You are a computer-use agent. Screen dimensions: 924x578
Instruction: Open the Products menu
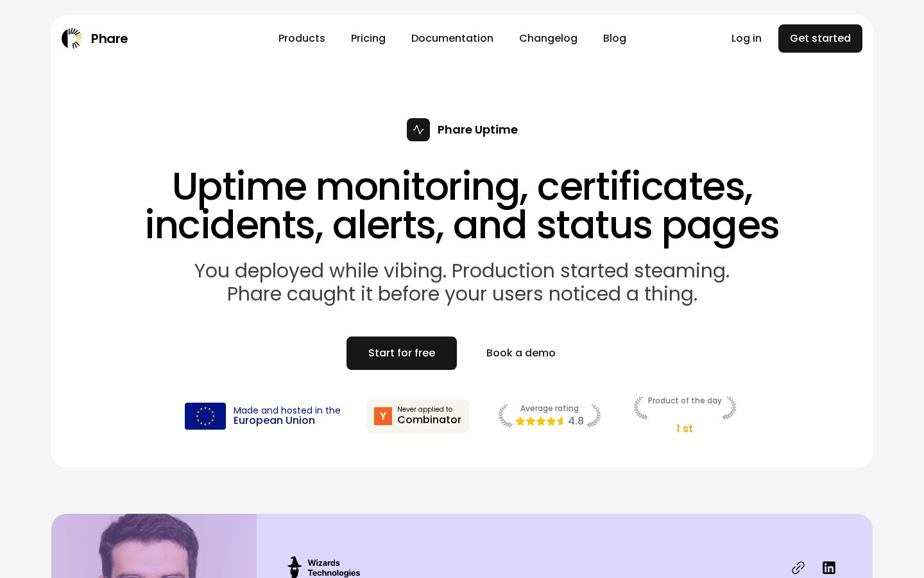(x=302, y=39)
